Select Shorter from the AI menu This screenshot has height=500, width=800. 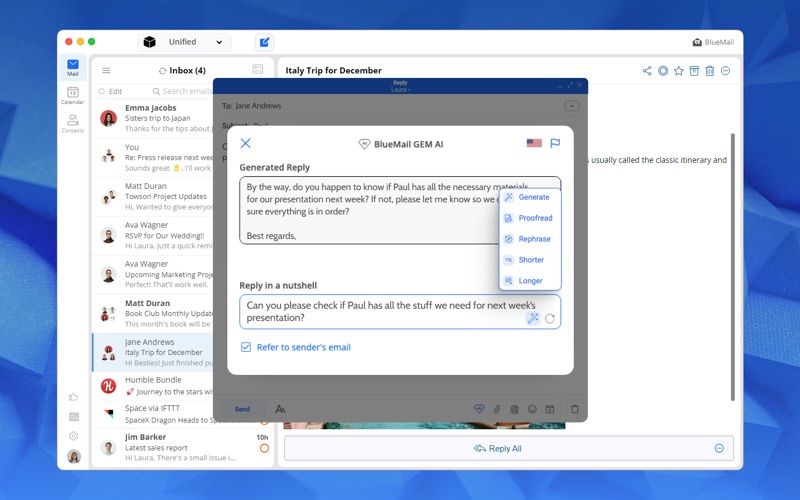tap(530, 260)
